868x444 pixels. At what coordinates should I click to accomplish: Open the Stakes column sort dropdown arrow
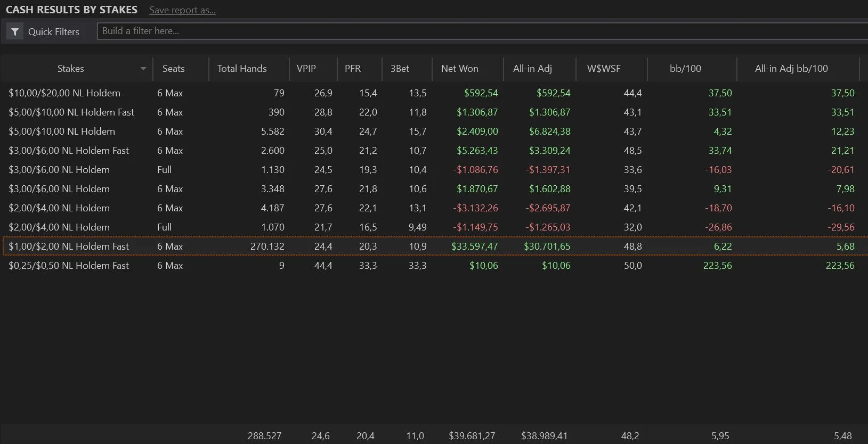143,69
